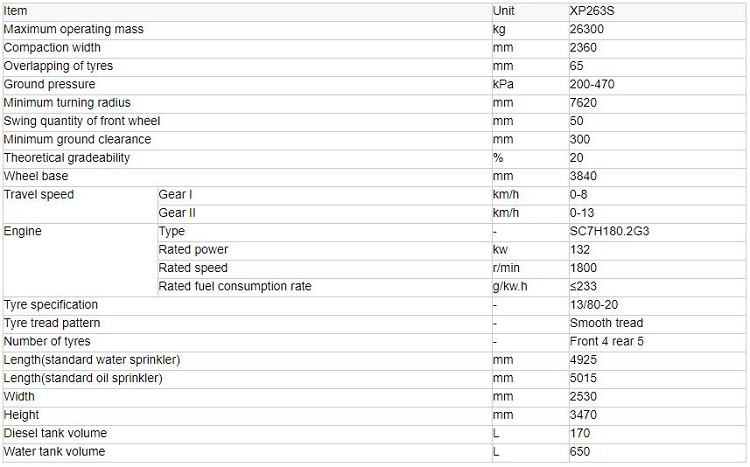Click the value '7620'

coord(583,103)
